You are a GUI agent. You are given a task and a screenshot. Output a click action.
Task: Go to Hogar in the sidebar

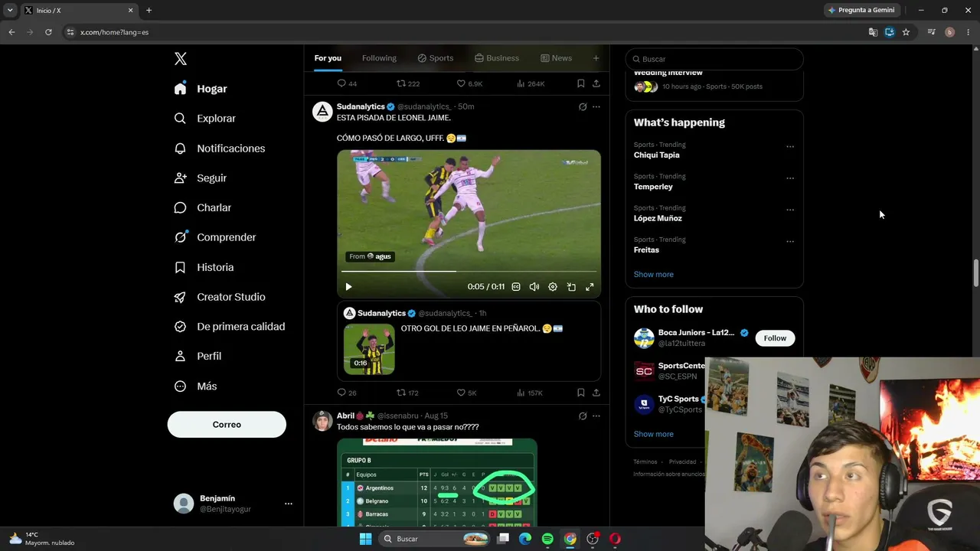[201, 89]
